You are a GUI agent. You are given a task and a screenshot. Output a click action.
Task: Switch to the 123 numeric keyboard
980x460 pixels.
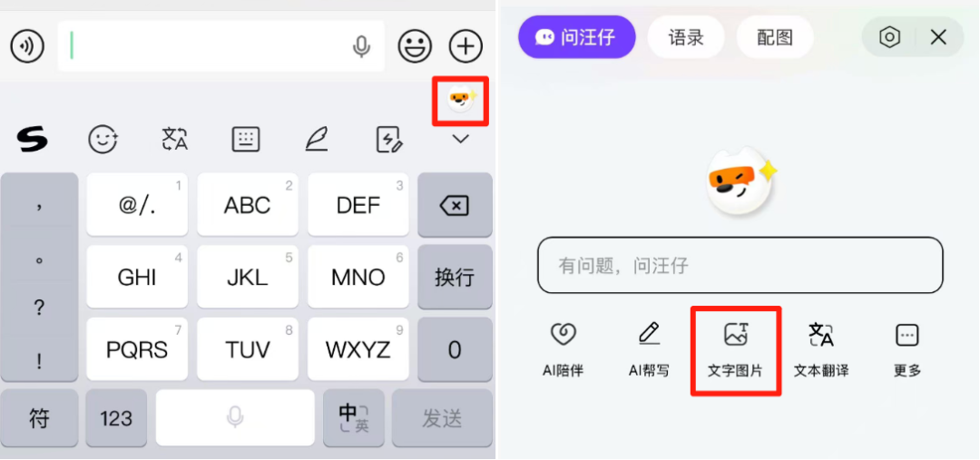tap(116, 418)
